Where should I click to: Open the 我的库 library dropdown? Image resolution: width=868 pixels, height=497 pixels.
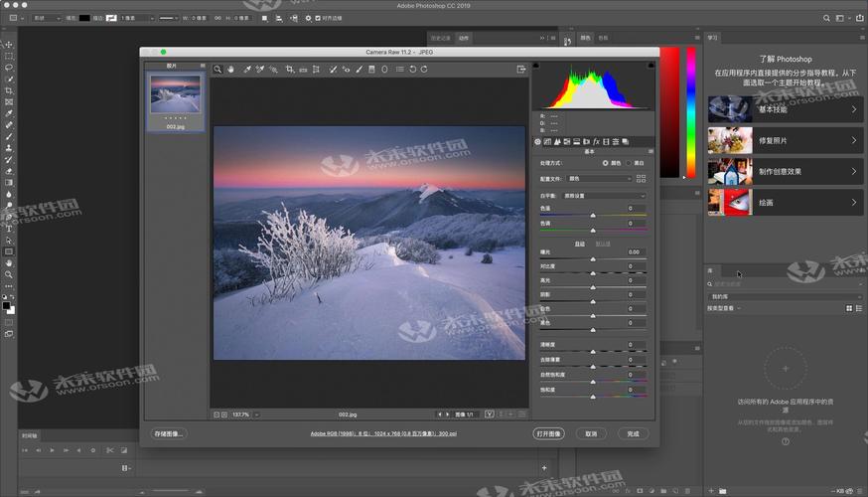[785, 296]
